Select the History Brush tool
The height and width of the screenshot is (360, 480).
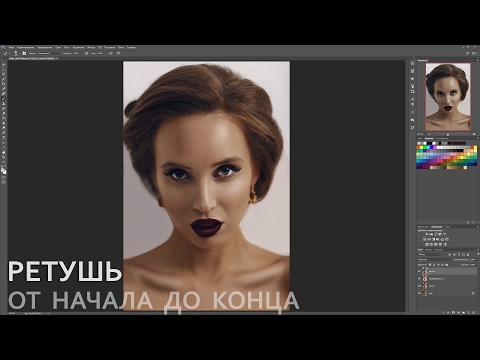(4, 108)
